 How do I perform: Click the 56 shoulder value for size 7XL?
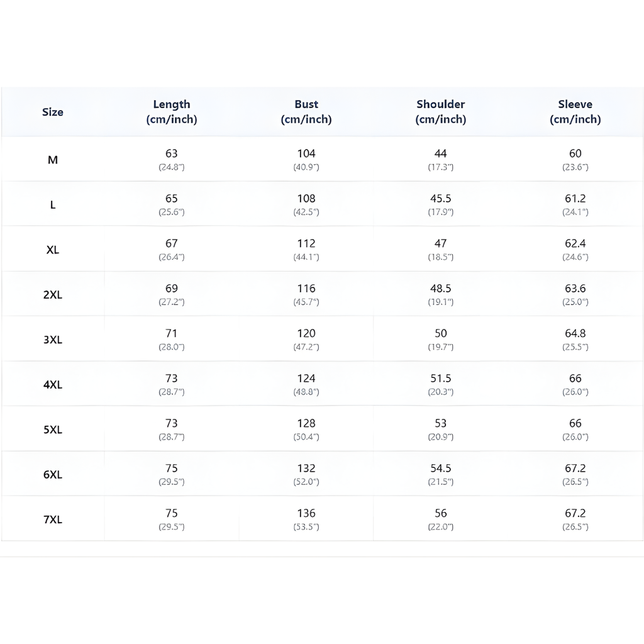point(441,513)
